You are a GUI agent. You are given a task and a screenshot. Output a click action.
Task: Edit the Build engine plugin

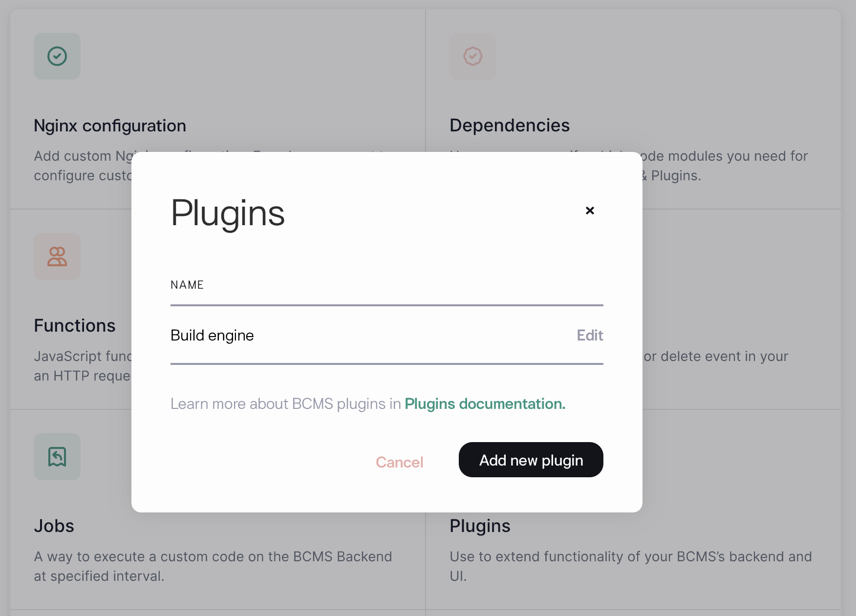(x=590, y=335)
